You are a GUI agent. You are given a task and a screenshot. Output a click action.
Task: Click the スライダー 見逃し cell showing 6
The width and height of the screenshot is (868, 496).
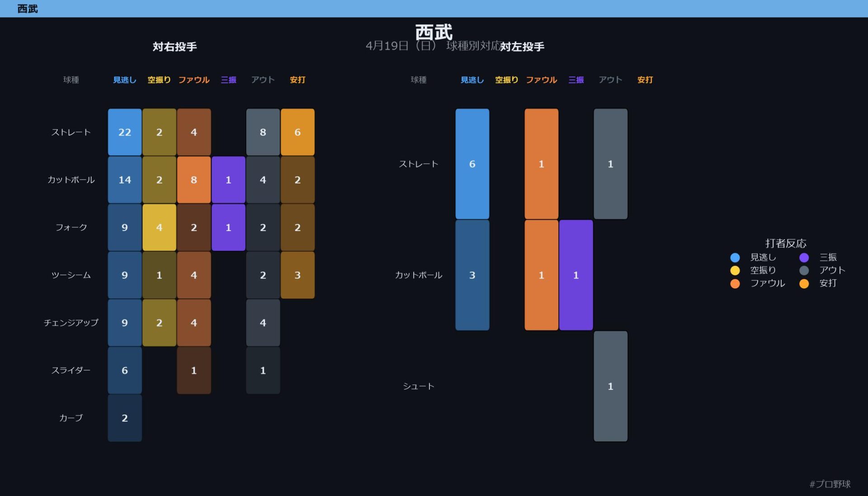pos(125,370)
